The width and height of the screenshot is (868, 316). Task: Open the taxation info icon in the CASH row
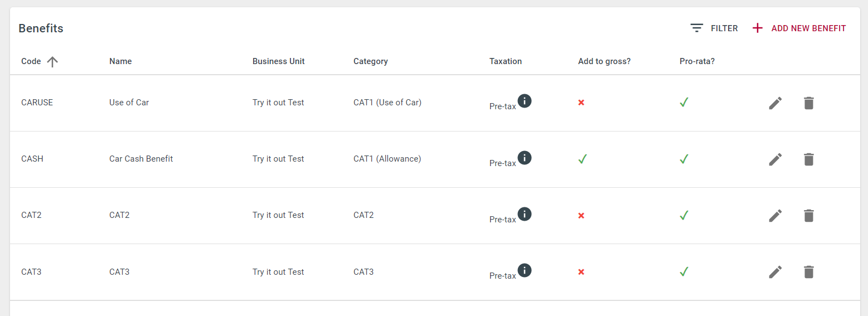tap(525, 158)
